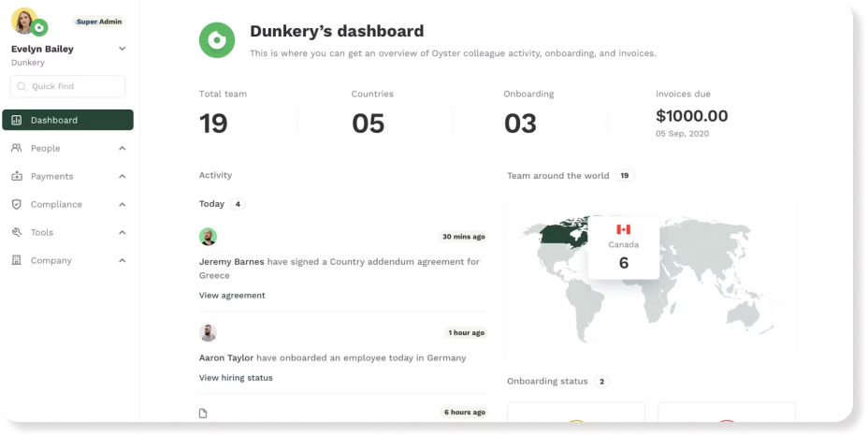This screenshot has height=437, width=868.
Task: Expand the People menu chevron
Action: coord(123,148)
